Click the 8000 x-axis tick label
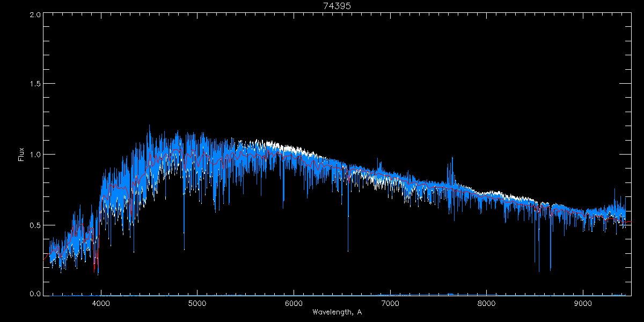 [487, 302]
